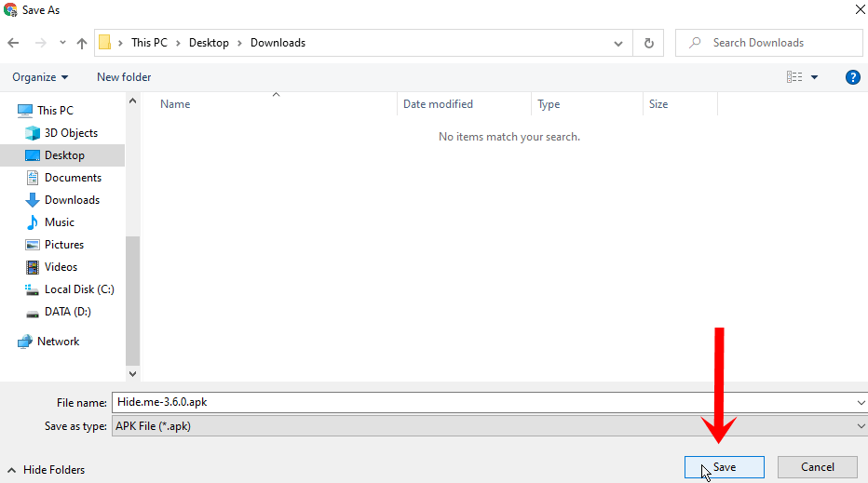Open Videos folder in sidebar
The height and width of the screenshot is (483, 868).
pyautogui.click(x=62, y=267)
